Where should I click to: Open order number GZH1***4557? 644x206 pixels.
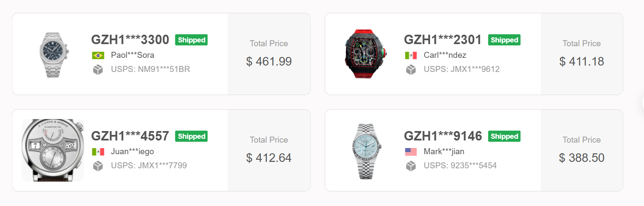tap(130, 136)
